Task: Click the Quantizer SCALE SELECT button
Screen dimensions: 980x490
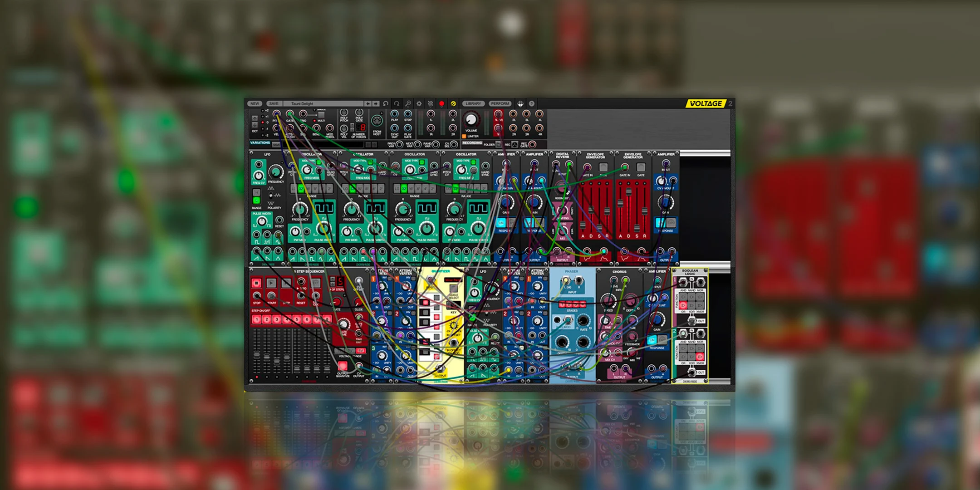Action: pyautogui.click(x=454, y=289)
